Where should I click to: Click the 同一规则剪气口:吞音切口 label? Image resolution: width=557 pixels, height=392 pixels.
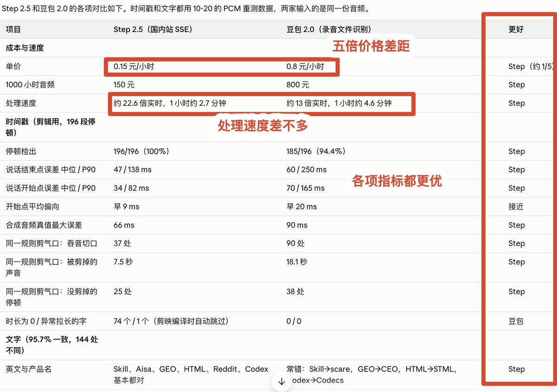52,243
